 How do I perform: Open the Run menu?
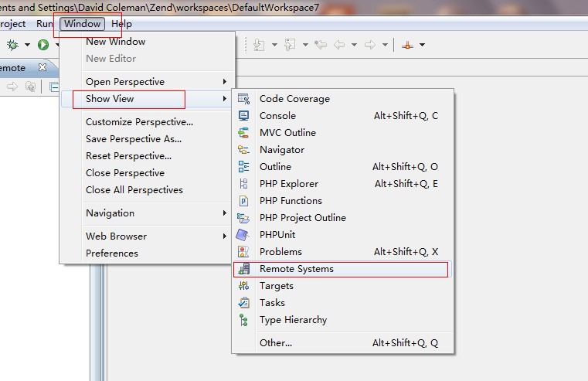(x=45, y=24)
